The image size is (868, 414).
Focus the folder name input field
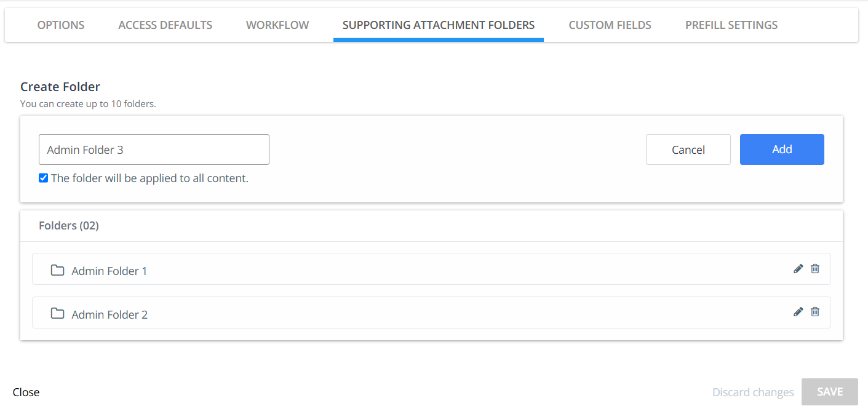pyautogui.click(x=154, y=149)
